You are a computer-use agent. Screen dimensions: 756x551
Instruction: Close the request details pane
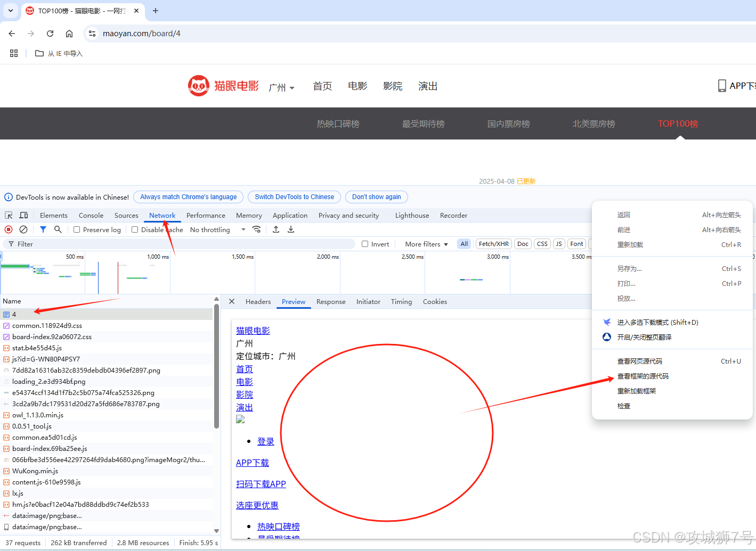pyautogui.click(x=232, y=301)
